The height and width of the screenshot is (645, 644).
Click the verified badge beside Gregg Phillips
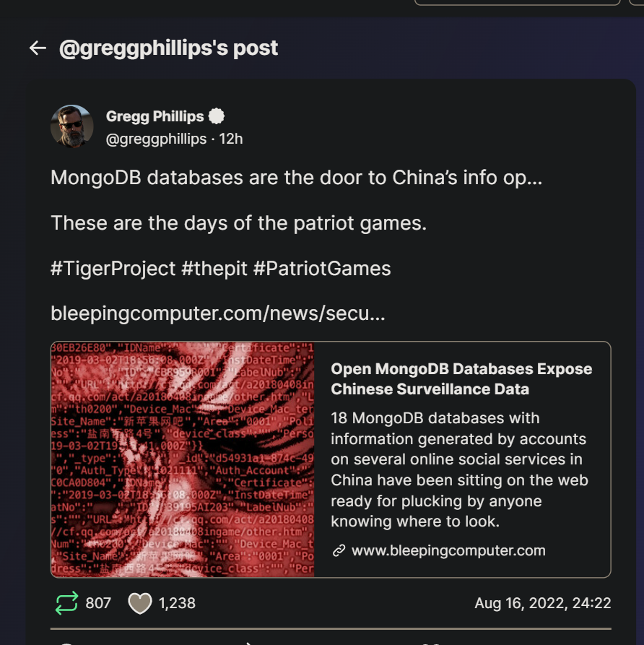coord(217,116)
